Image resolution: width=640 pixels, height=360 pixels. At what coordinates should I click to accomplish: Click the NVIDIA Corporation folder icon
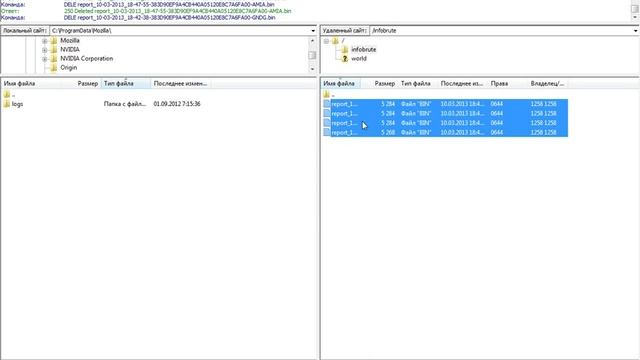pyautogui.click(x=54, y=59)
